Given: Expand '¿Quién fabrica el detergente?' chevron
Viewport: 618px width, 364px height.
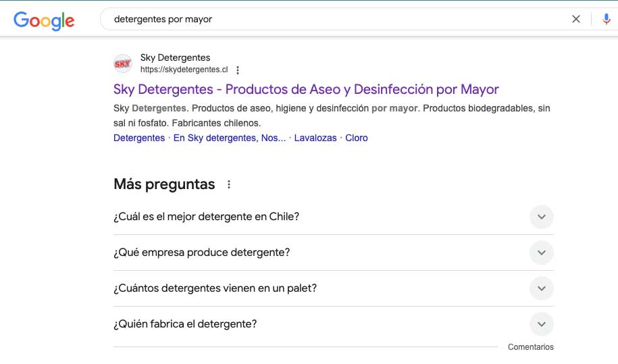Looking at the screenshot, I should pyautogui.click(x=542, y=324).
